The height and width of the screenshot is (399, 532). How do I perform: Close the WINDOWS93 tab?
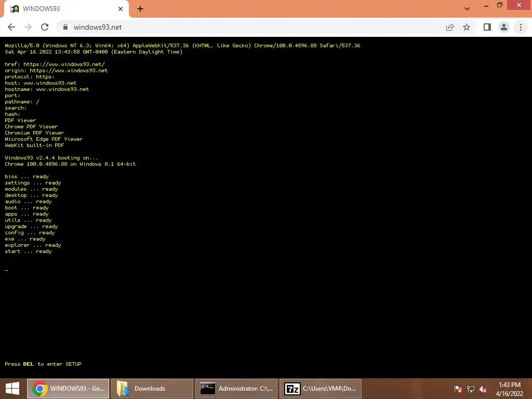[121, 9]
